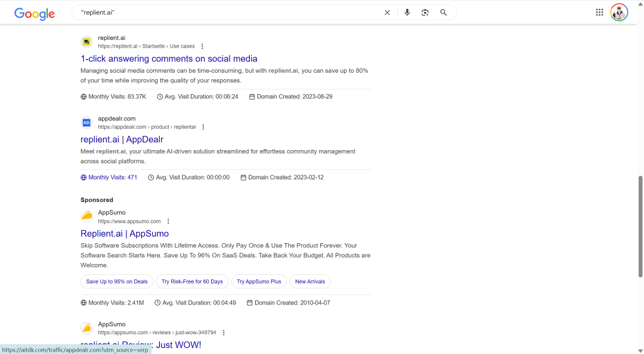Click breadcrumb 'https://replient.ai › Startseite › Use cases'
The width and height of the screenshot is (644, 354).
146,46
